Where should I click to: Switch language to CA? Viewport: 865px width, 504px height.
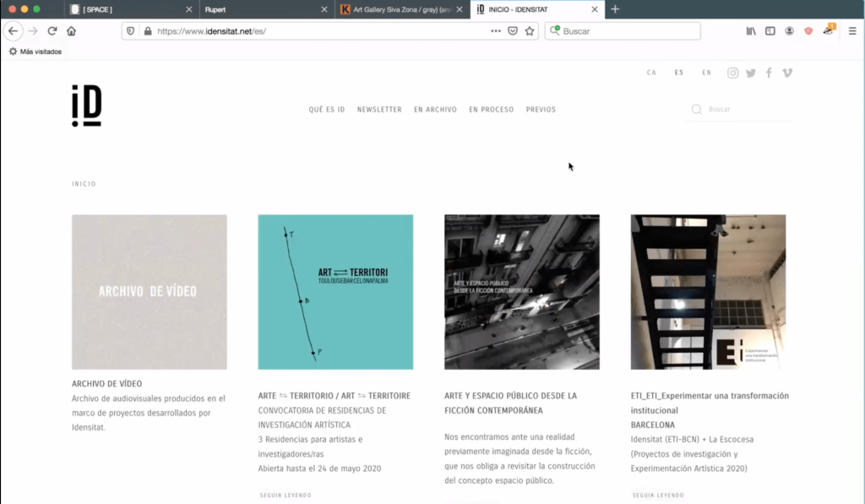pos(651,73)
